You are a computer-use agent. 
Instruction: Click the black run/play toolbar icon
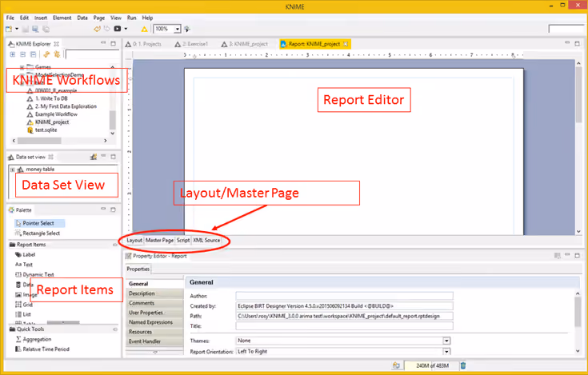point(118,29)
